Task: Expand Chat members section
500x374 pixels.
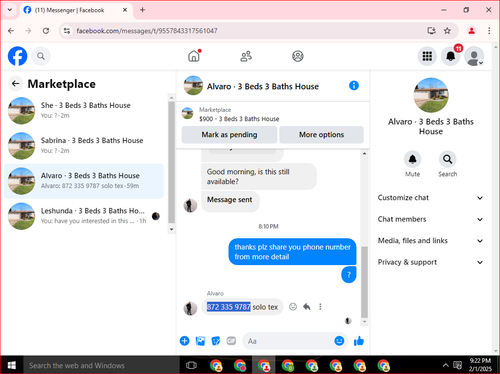Action: point(430,219)
